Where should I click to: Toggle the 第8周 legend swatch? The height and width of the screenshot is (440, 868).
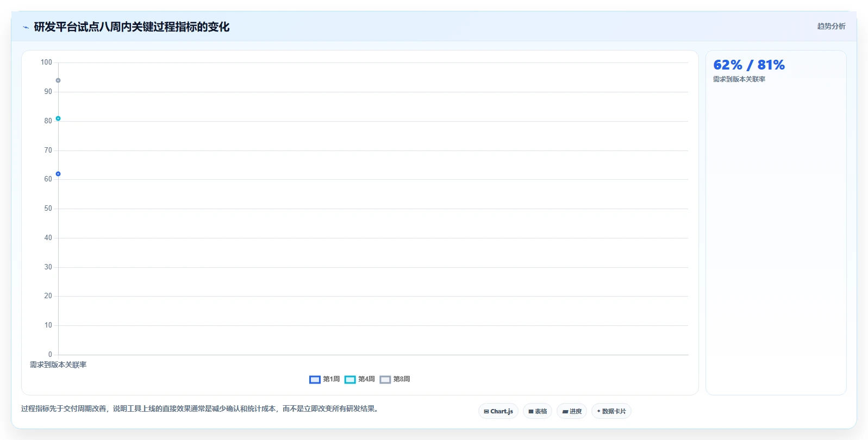tap(385, 379)
